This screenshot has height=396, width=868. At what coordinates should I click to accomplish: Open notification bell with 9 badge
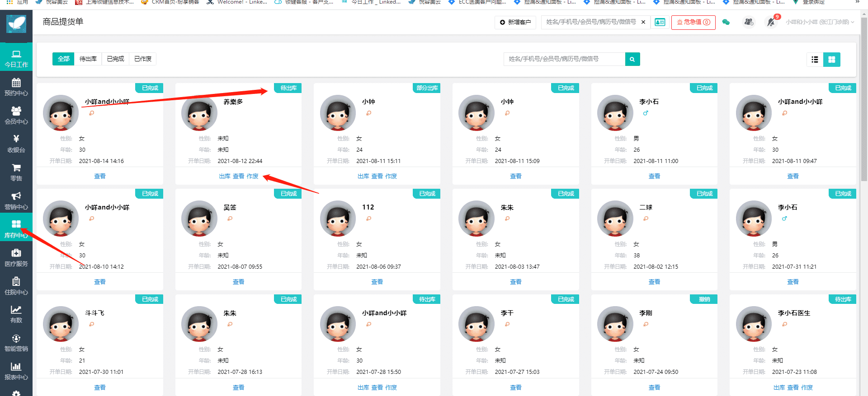[x=771, y=22]
